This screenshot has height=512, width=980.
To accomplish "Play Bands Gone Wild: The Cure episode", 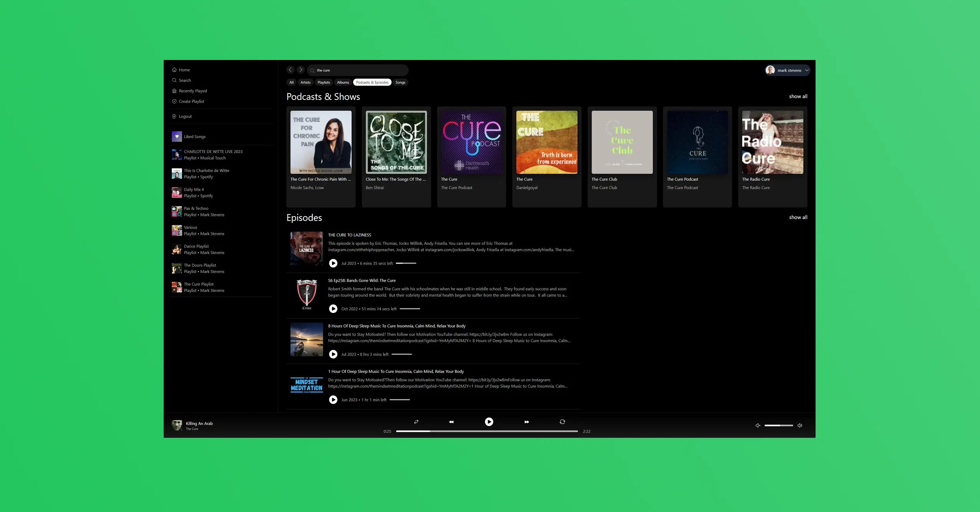I will click(x=333, y=309).
